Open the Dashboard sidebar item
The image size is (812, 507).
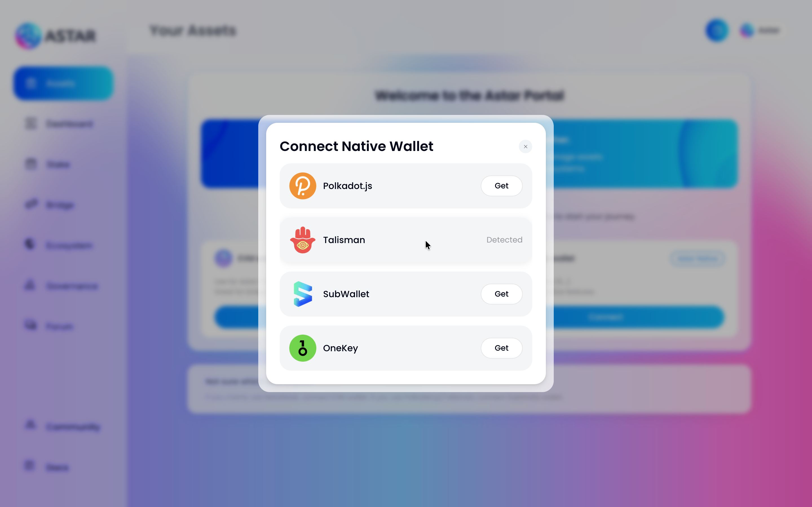pyautogui.click(x=59, y=124)
